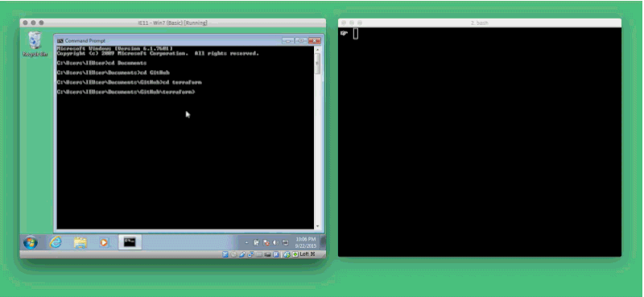
Task: Open the Windows Start menu orb
Action: pos(31,243)
